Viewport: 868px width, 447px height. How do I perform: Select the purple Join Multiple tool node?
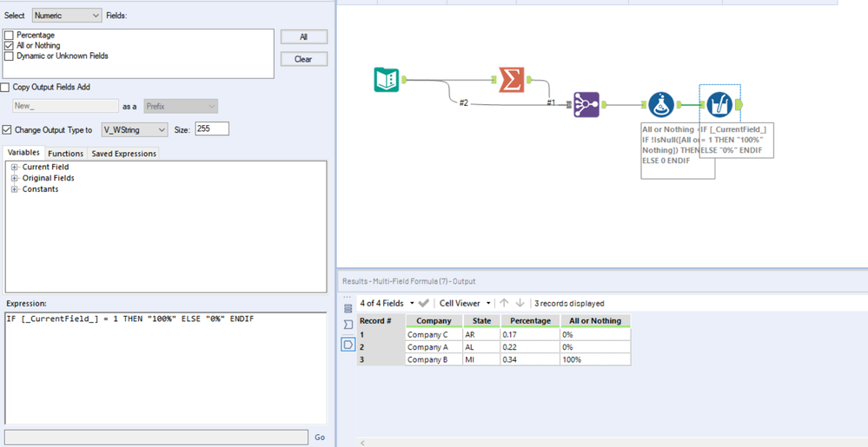click(x=586, y=104)
